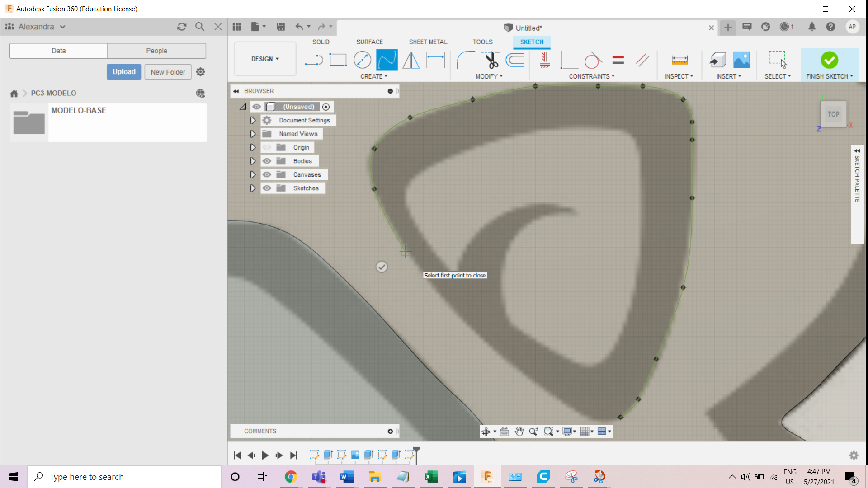Select the Line sketch tool
This screenshot has height=488, width=868.
point(314,60)
